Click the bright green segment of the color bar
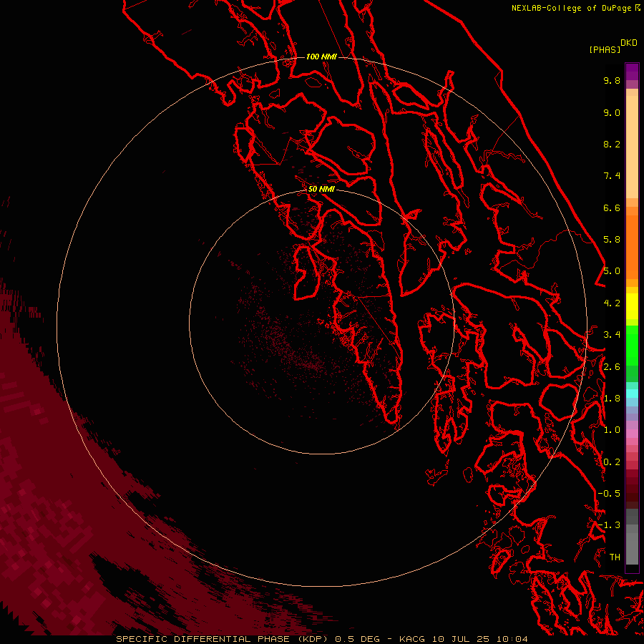Screen dimensions: 644x644 pos(632,346)
